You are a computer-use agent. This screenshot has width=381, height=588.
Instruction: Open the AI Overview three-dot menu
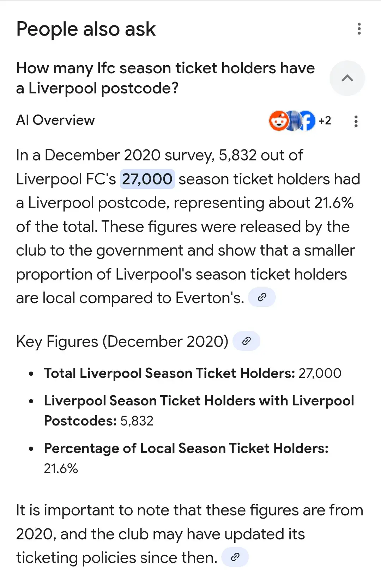coord(356,121)
